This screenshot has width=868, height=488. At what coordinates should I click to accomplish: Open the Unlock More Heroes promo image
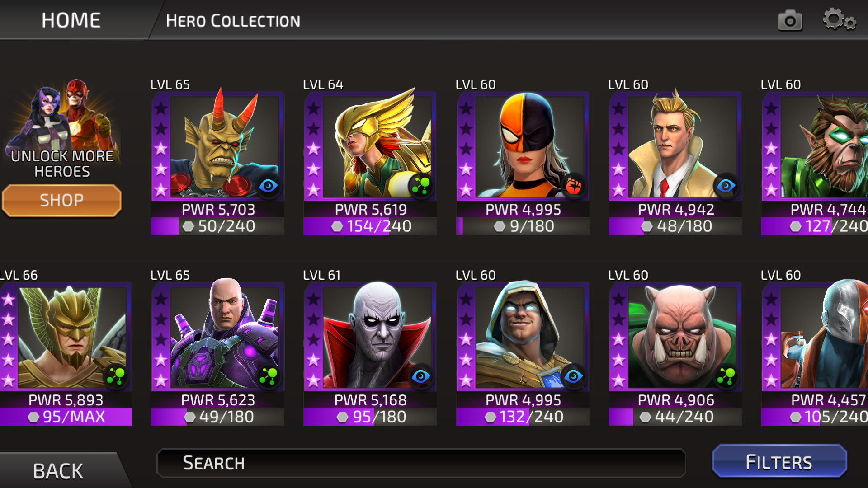pyautogui.click(x=62, y=129)
